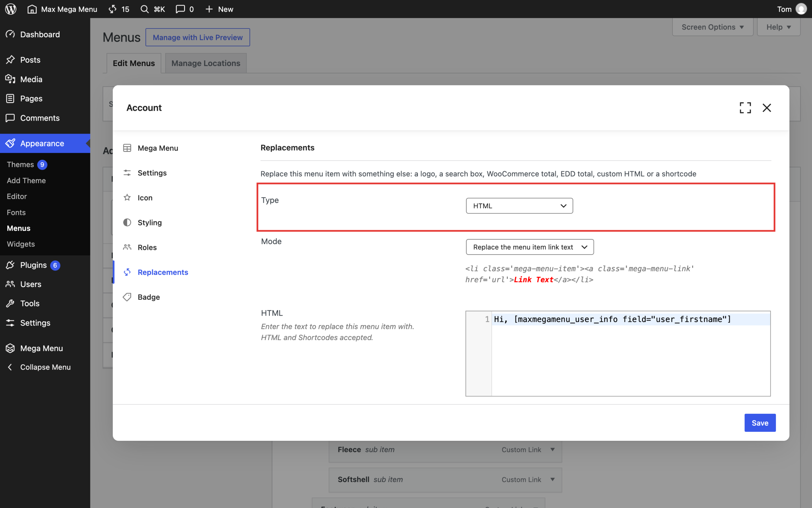
Task: Open Posts in the admin sidebar
Action: point(45,60)
